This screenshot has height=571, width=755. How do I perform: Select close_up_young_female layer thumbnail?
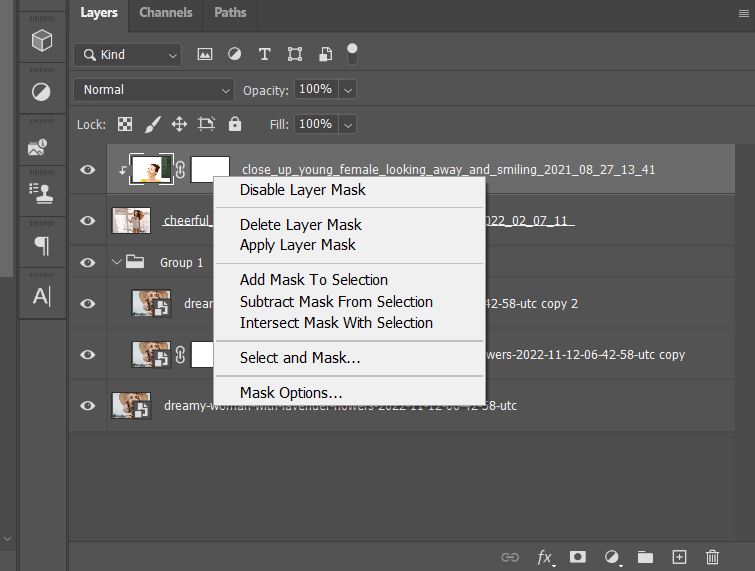pos(151,169)
